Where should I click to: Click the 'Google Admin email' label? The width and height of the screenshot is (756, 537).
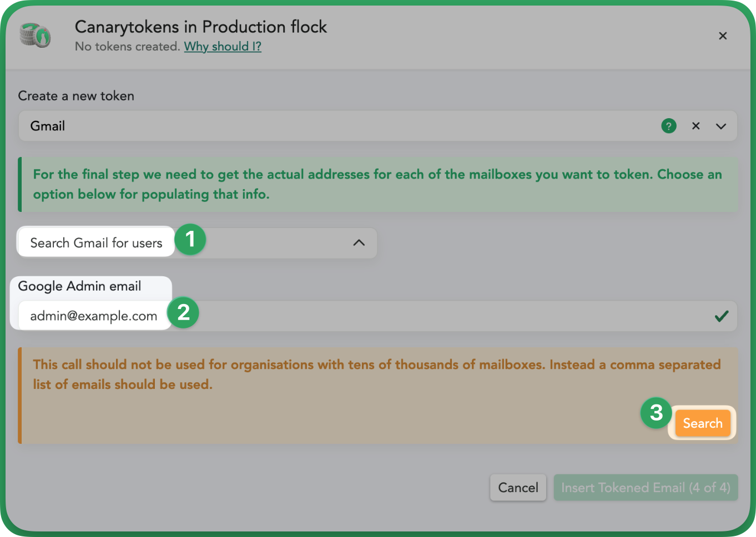(x=79, y=286)
